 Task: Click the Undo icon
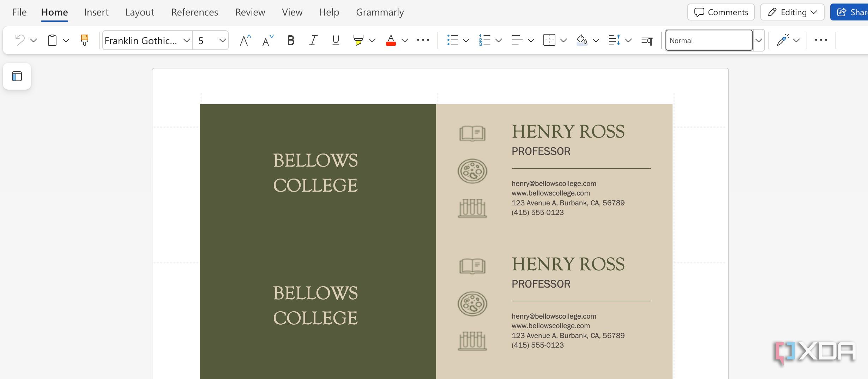pyautogui.click(x=20, y=40)
